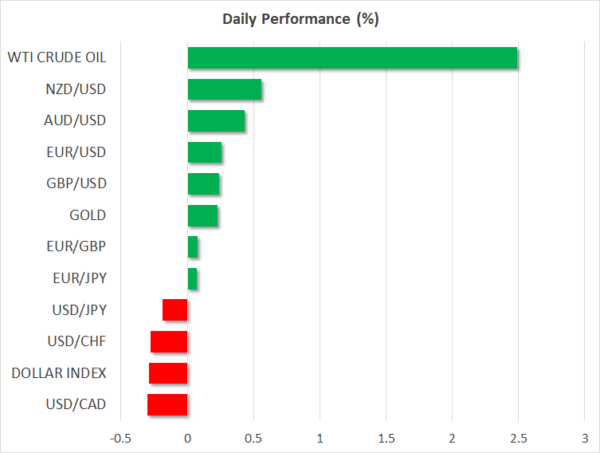This screenshot has height=453, width=600.
Task: Click the green GOLD bar
Action: pyautogui.click(x=203, y=216)
